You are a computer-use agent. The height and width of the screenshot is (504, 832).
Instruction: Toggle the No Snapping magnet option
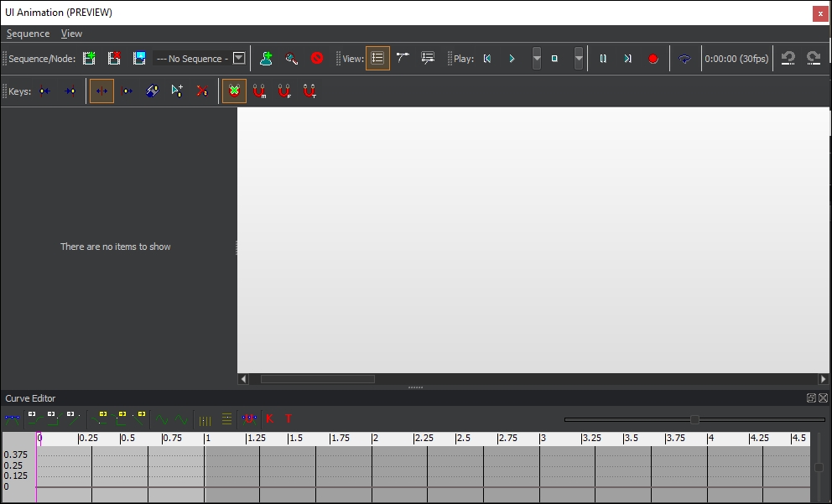click(235, 91)
